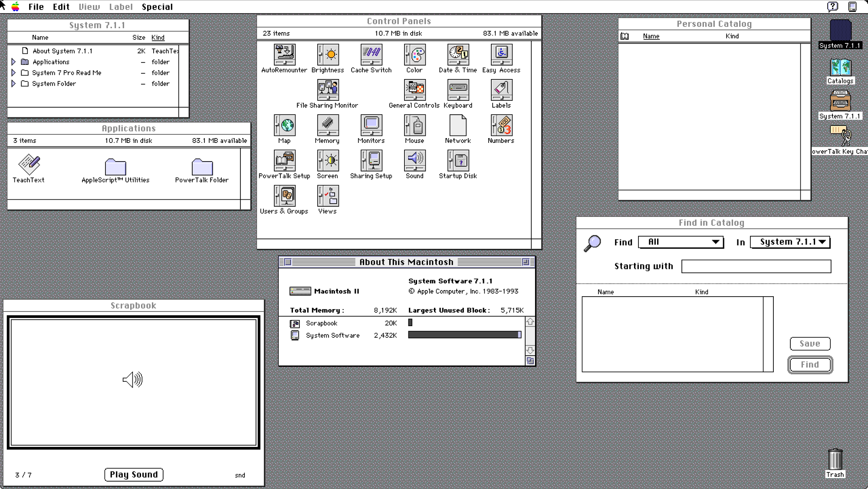Open the 'In System 7.1.1' popup menu
The height and width of the screenshot is (489, 868).
click(790, 242)
